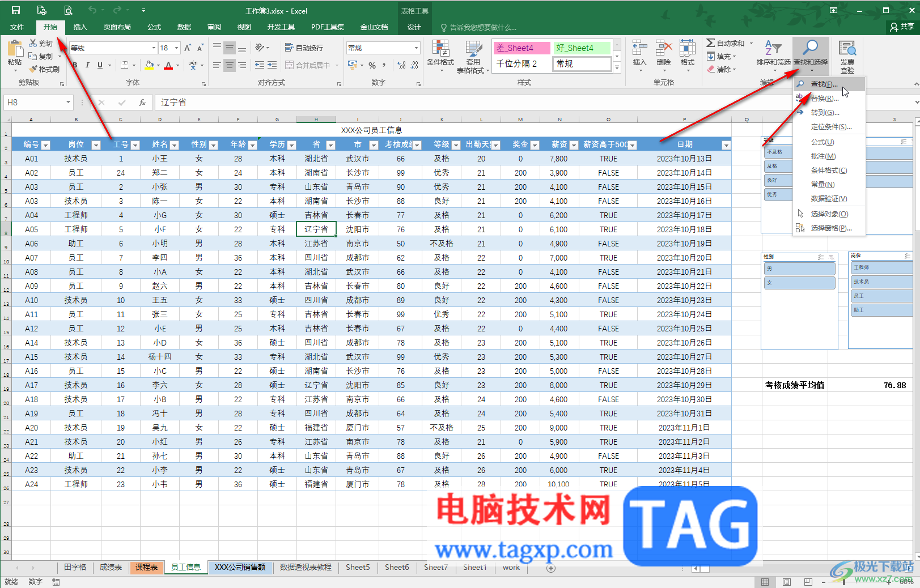The image size is (920, 588).
Task: Open the 插入 (Insert) ribbon tab
Action: click(80, 27)
